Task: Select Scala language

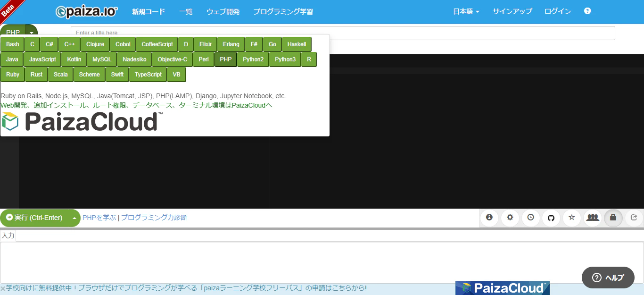Action: point(60,75)
